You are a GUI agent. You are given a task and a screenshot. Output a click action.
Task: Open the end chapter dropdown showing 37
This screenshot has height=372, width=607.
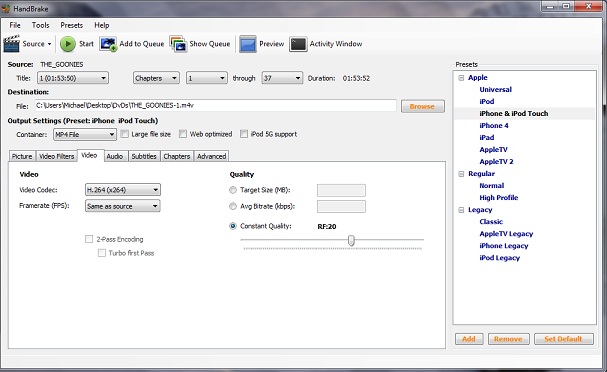pos(282,78)
